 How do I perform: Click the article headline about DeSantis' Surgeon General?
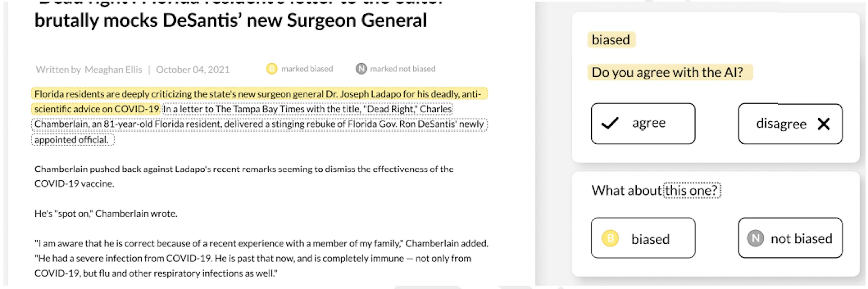click(x=231, y=21)
